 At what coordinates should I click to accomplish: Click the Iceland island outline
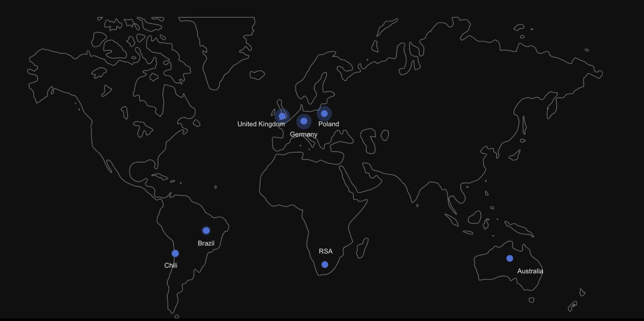coord(257,75)
